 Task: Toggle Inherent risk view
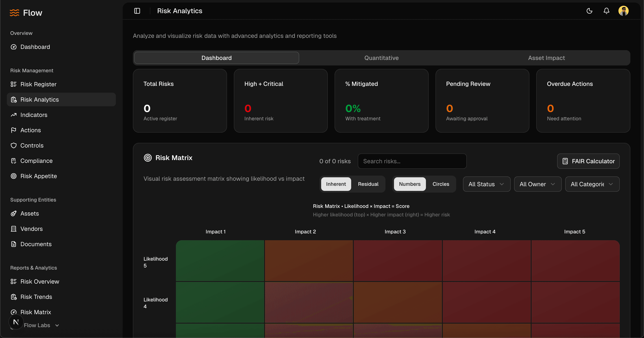click(x=336, y=184)
